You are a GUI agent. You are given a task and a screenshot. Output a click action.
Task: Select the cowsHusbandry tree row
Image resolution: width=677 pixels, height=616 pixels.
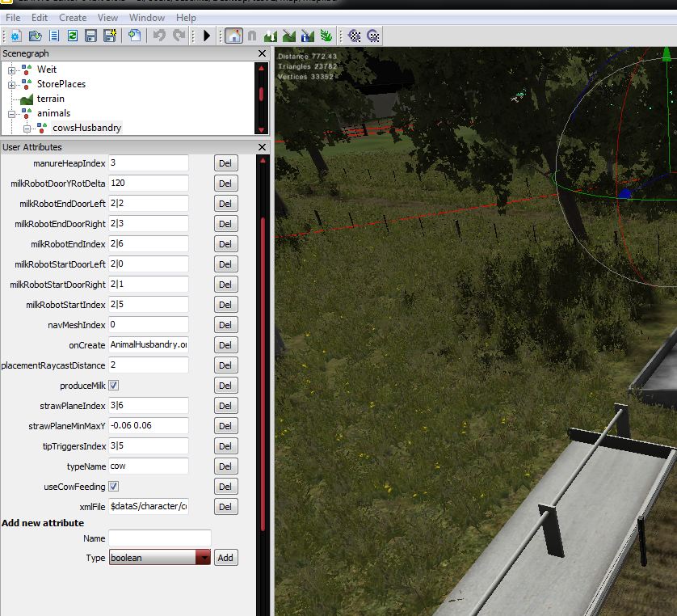tap(86, 128)
